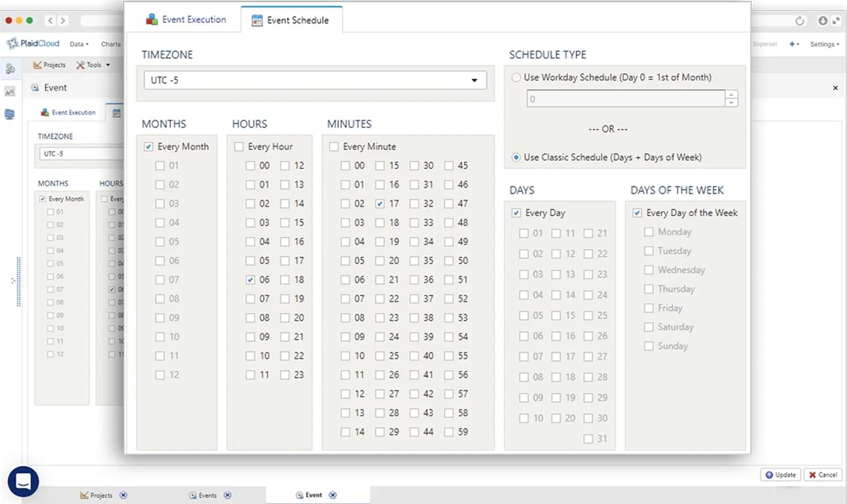
Task: Open the browser downloads icon
Action: tap(823, 21)
